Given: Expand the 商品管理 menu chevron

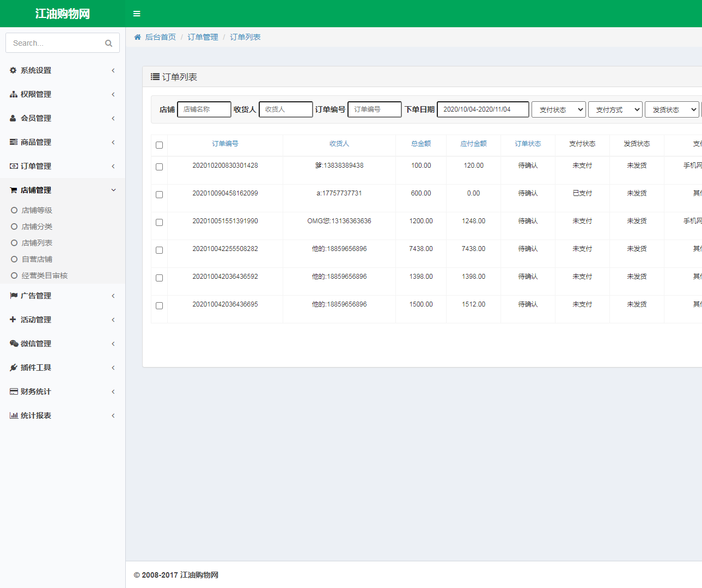Looking at the screenshot, I should tap(113, 142).
